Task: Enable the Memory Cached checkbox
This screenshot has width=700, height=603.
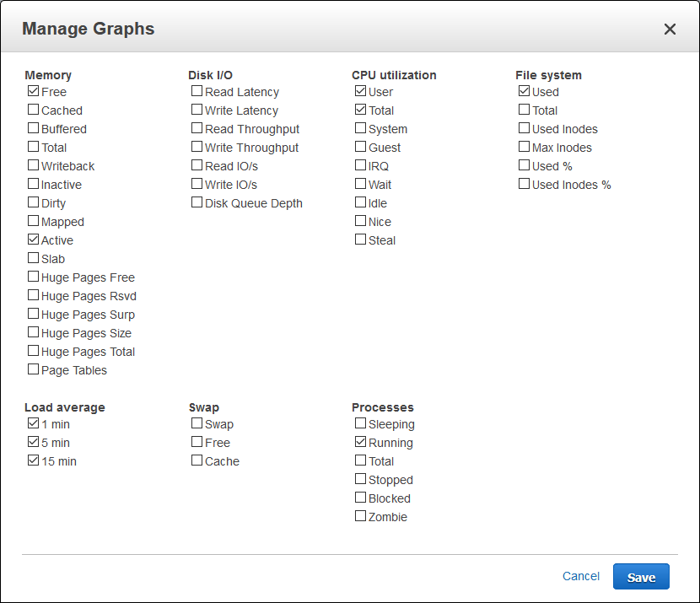Action: pyautogui.click(x=33, y=110)
